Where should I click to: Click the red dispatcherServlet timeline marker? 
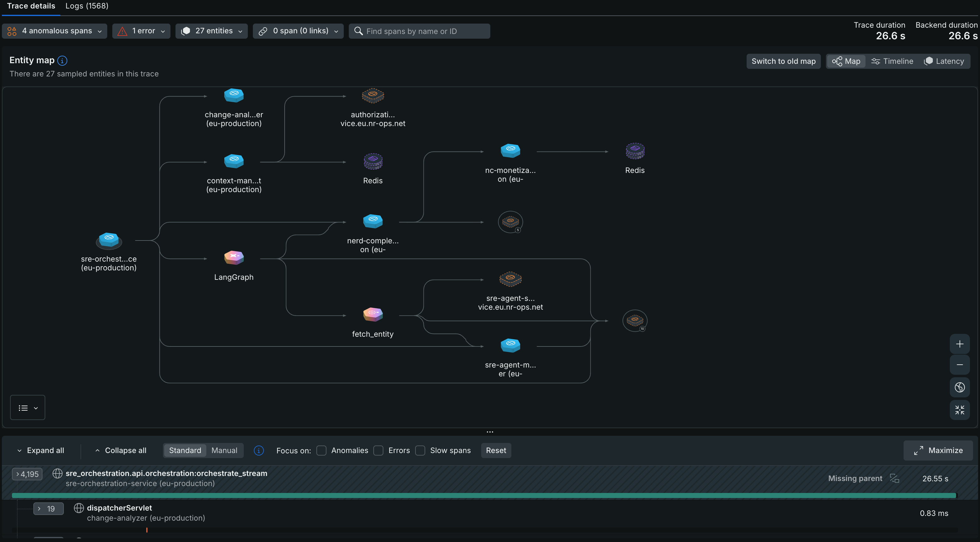147,530
